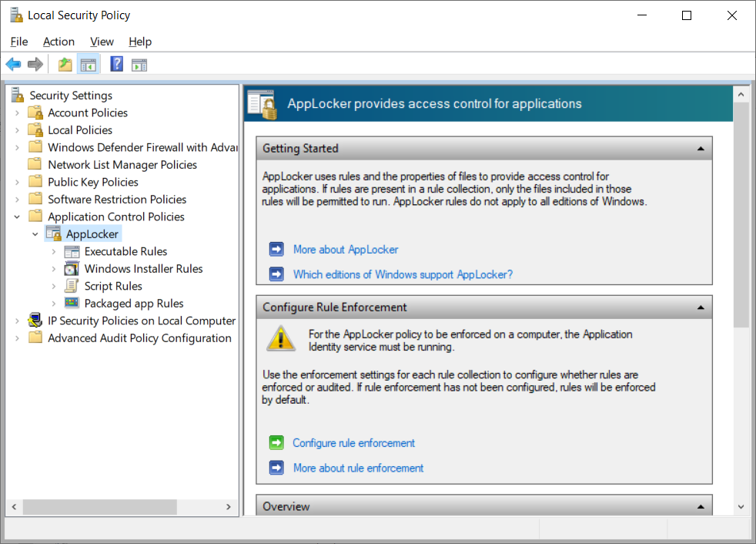
Task: Open the View menu
Action: point(102,42)
